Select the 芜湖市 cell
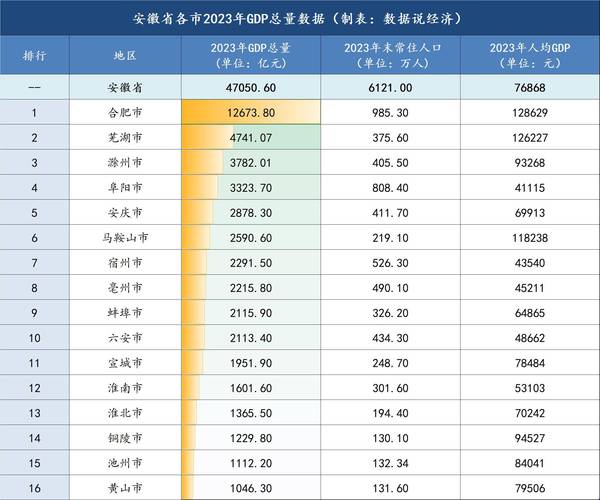Image resolution: width=600 pixels, height=500 pixels. (125, 137)
